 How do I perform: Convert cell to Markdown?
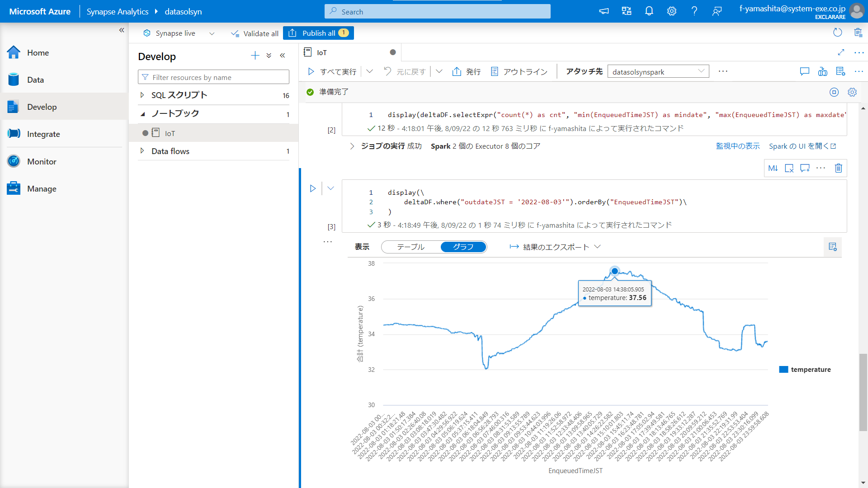pos(773,168)
